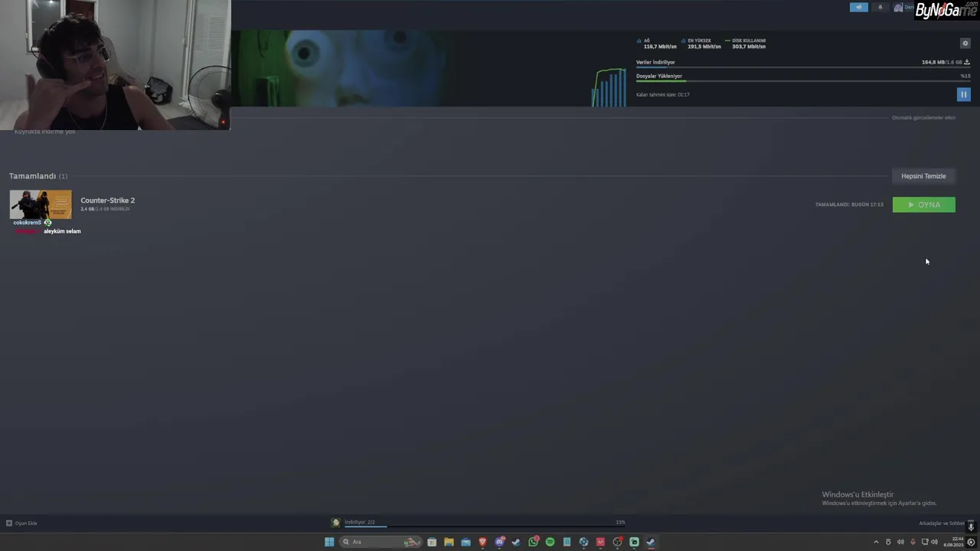Screen dimensions: 980x551
Task: Click Hepsini Temizle button
Action: 923,176
